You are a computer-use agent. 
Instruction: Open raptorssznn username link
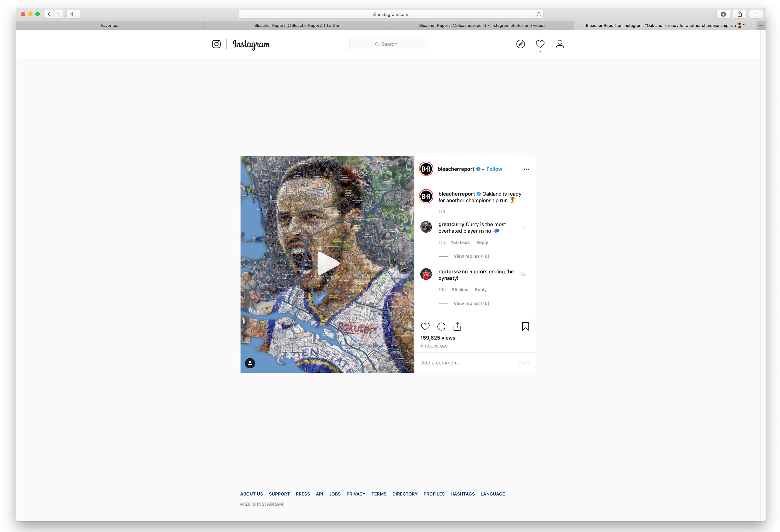click(453, 272)
